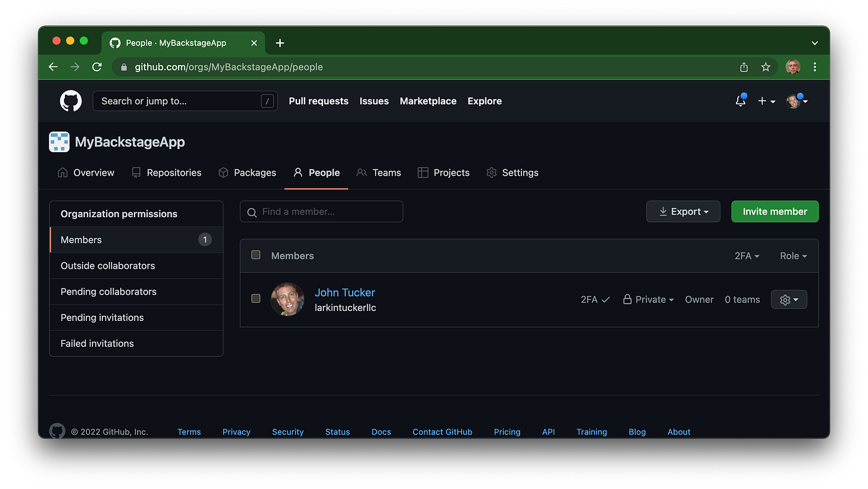Screen dimensions: 868x489
Task: Go to the Packages tab
Action: (247, 173)
